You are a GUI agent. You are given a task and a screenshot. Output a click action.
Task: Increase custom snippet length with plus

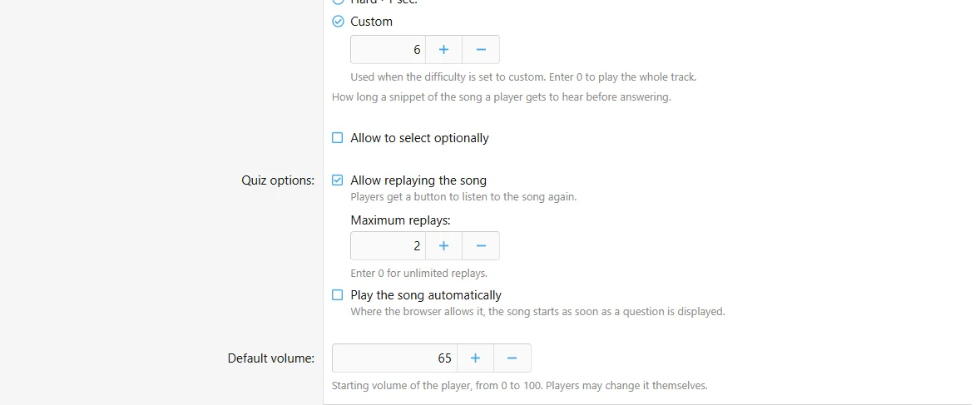pyautogui.click(x=443, y=49)
